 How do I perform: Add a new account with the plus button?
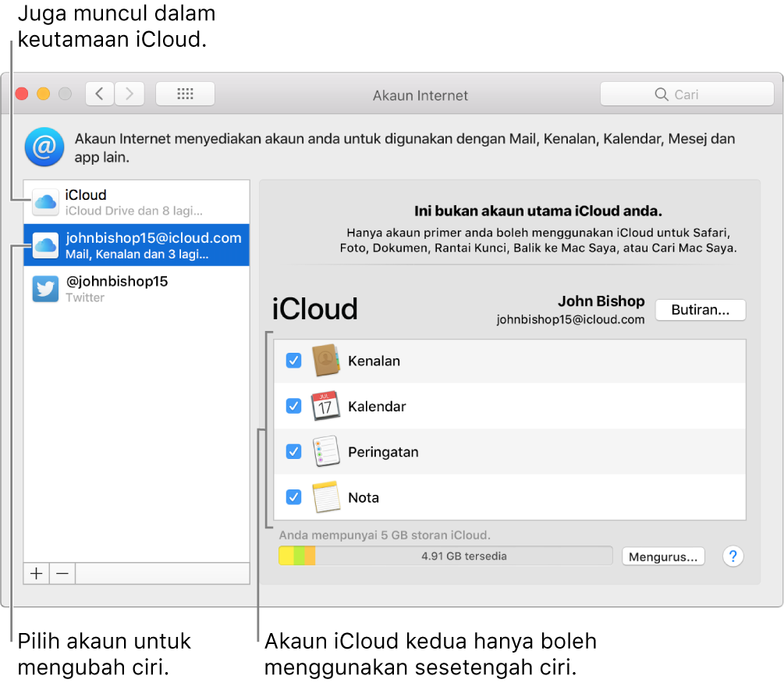[x=36, y=573]
